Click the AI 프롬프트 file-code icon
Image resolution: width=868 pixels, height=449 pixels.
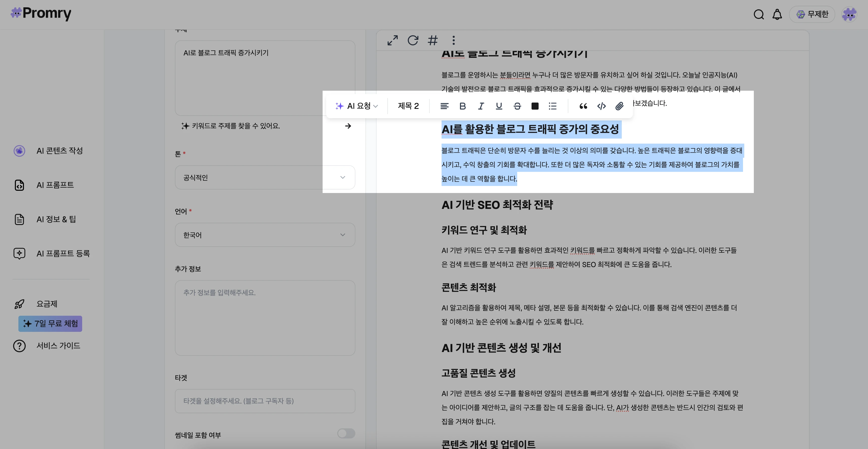pos(19,185)
